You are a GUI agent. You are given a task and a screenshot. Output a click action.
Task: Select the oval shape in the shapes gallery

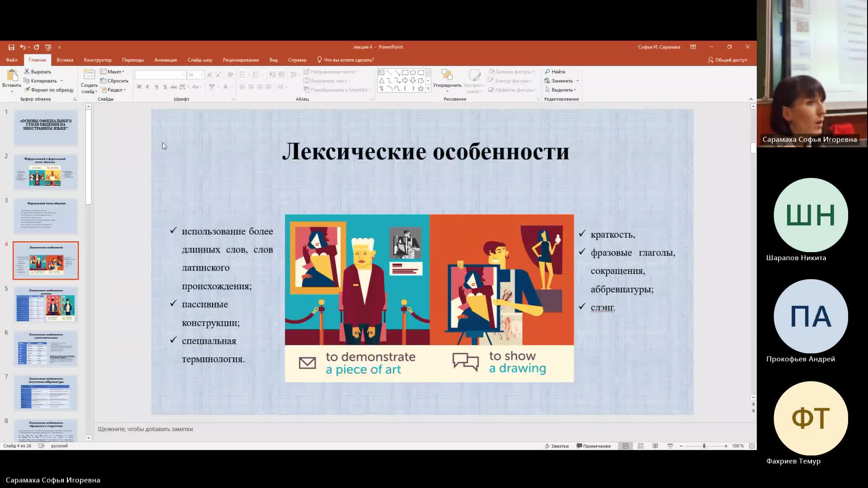(413, 72)
